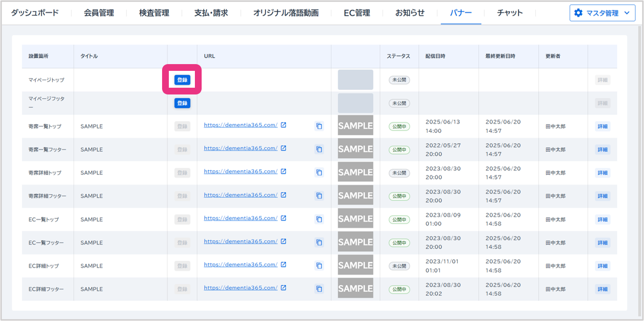The image size is (644, 321).
Task: Open 詳細 for 寄席一覧トップ row
Action: click(603, 126)
